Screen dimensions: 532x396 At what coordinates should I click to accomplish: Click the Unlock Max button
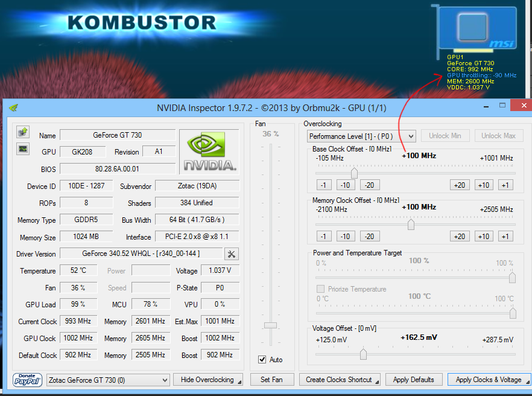pos(498,136)
